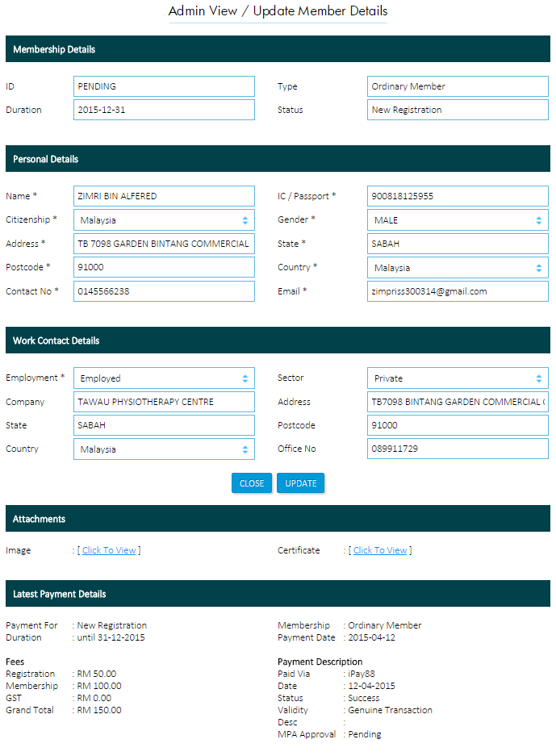This screenshot has height=756, width=556.
Task: Click the Name field with ZIMRI BIN ALFERED
Action: (x=164, y=196)
